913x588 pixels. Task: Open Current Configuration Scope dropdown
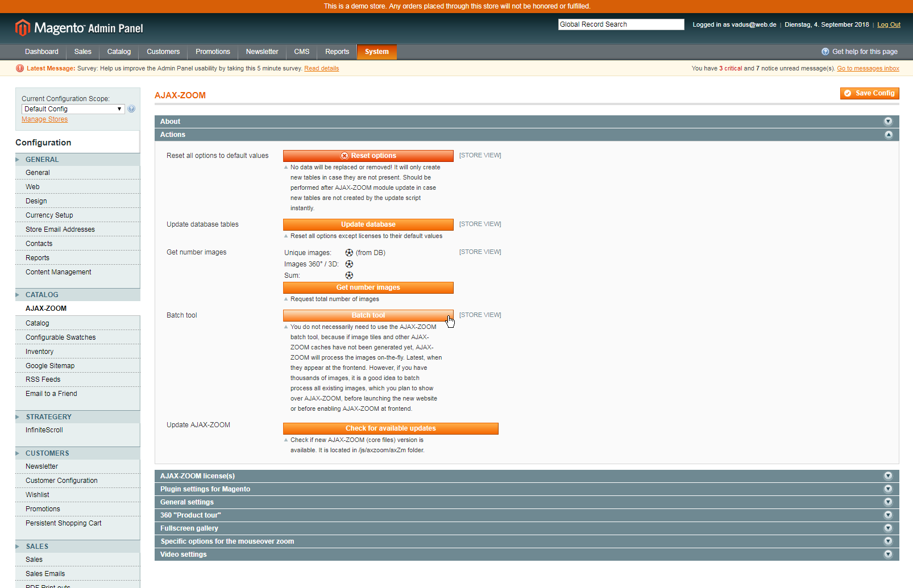click(73, 109)
